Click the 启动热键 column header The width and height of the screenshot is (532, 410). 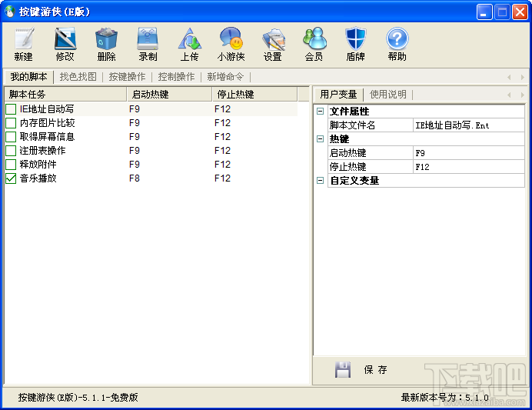point(170,95)
